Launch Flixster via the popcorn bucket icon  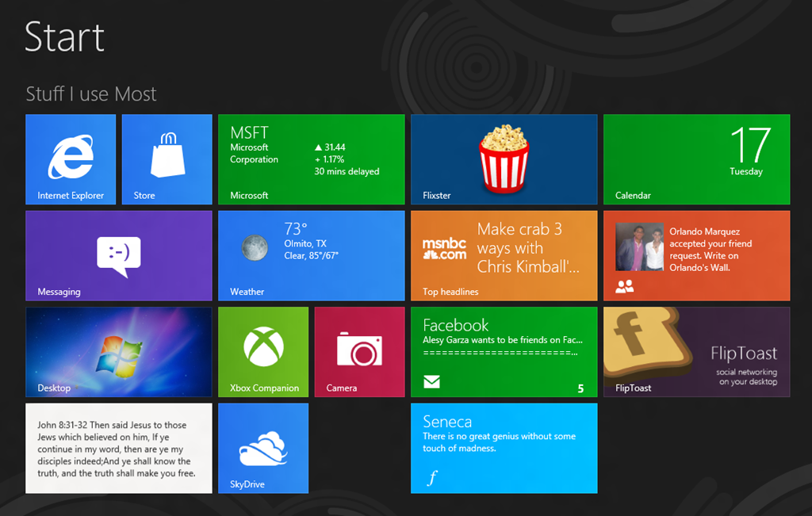(x=504, y=158)
